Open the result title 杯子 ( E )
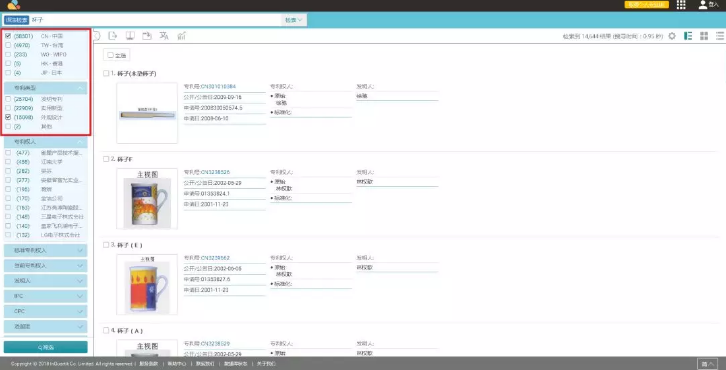The image size is (726, 370). click(130, 245)
